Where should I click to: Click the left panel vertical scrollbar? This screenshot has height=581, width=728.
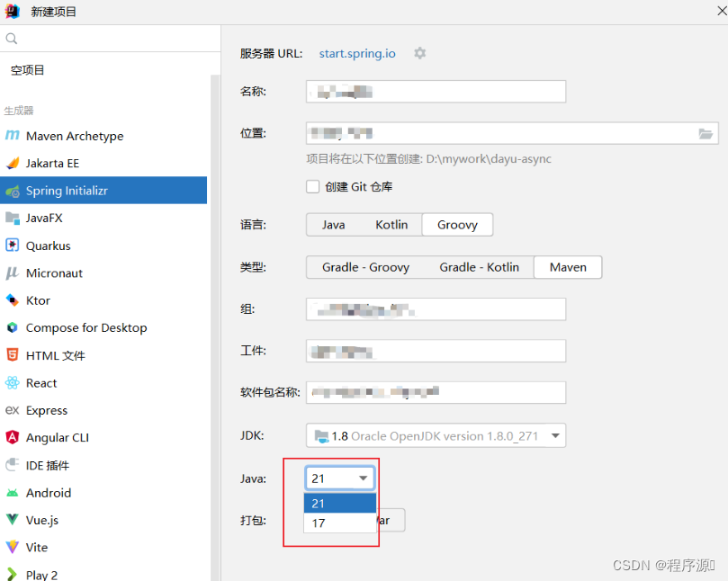214,327
